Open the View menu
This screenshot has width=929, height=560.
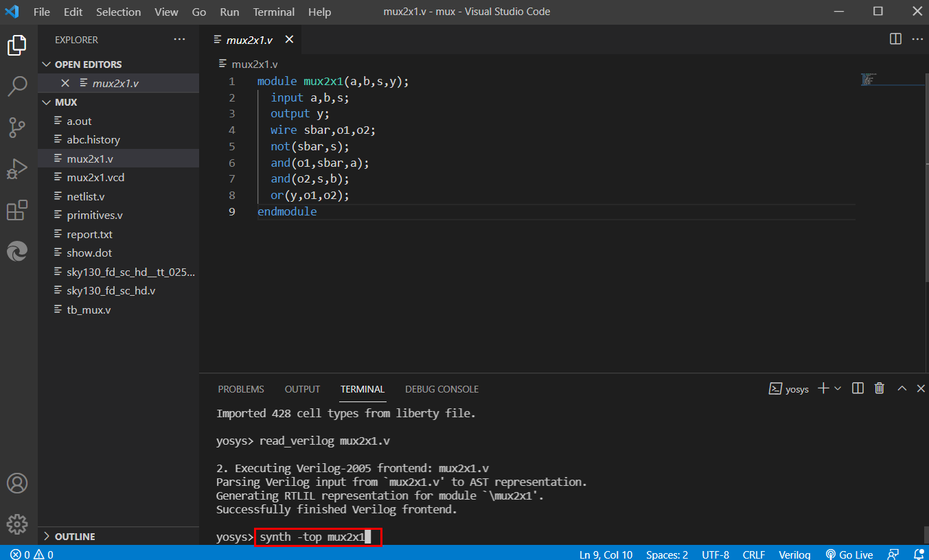point(166,12)
